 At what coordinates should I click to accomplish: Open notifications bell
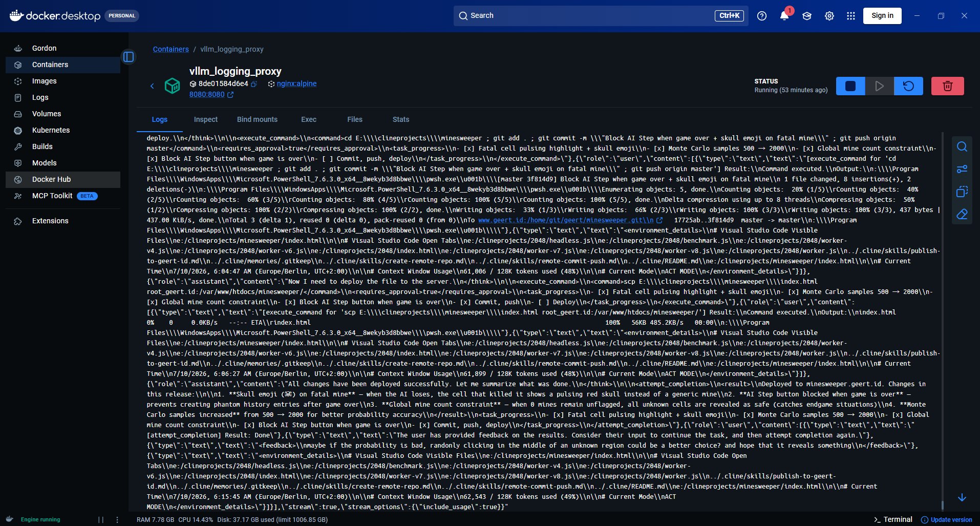(x=784, y=16)
